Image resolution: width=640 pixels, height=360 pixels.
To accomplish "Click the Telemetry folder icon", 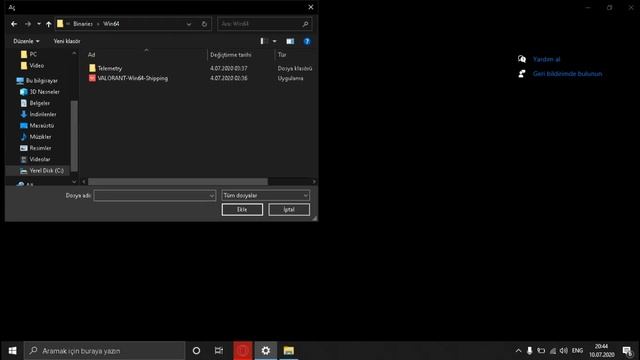I will (x=92, y=68).
